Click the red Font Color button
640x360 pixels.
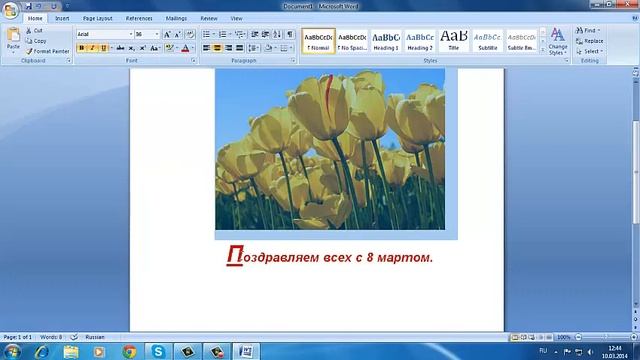[x=185, y=48]
